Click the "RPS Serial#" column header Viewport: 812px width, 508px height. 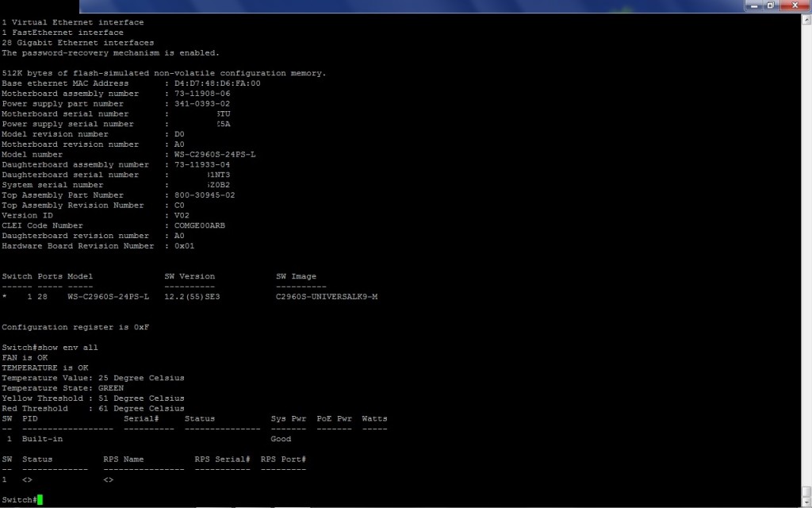pos(223,460)
